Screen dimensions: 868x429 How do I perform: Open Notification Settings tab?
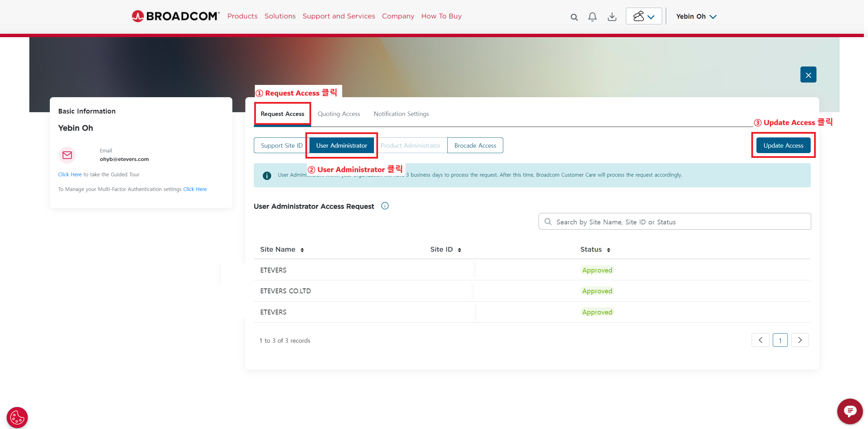(401, 114)
